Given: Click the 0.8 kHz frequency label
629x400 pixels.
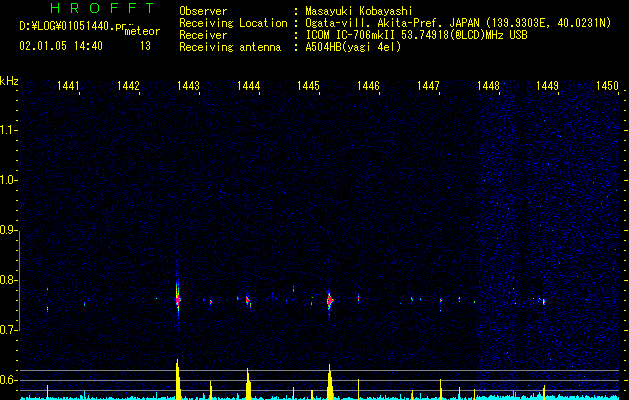Looking at the screenshot, I should click(8, 280).
